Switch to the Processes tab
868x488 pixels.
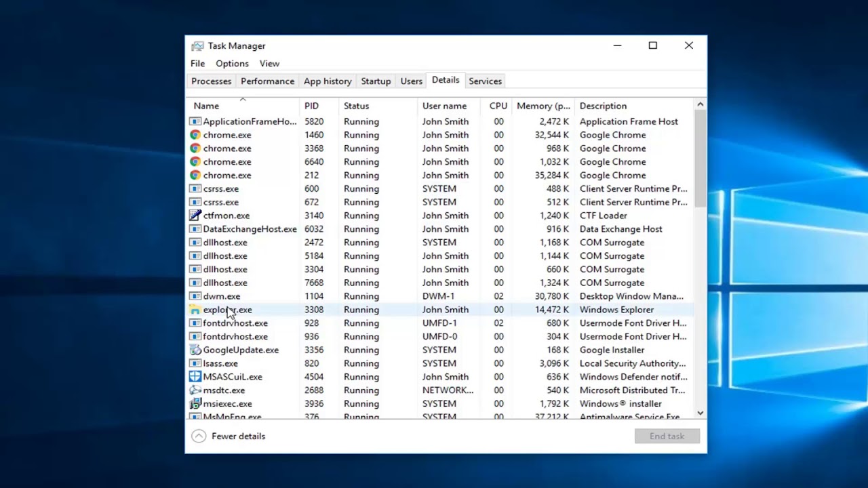(211, 81)
